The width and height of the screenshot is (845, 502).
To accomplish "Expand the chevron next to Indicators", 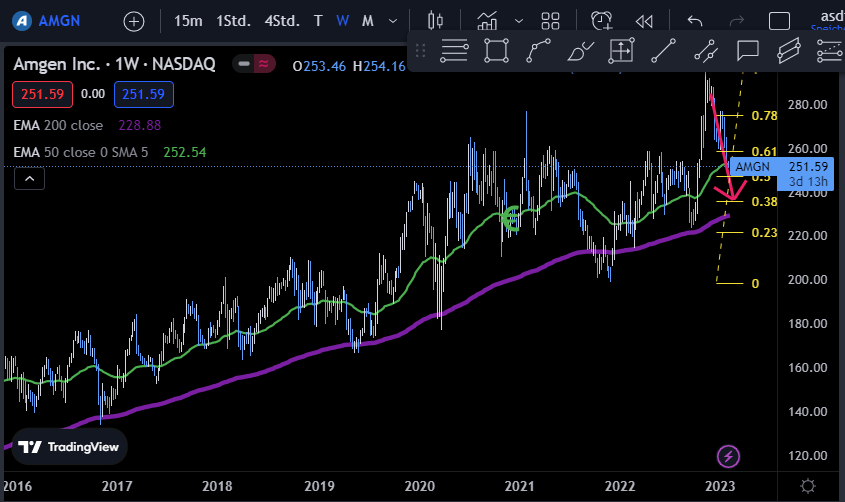I will (518, 22).
